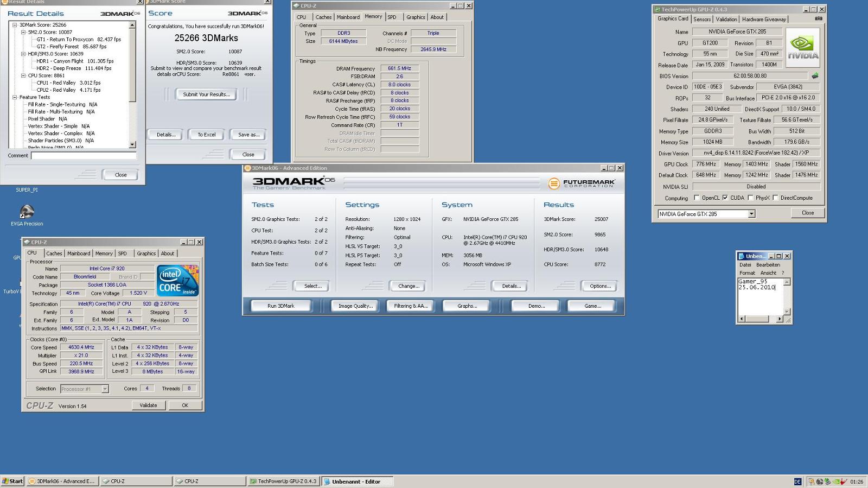Viewport: 868px width, 488px height.
Task: Click the first tray icon with keys
Action: (812, 481)
